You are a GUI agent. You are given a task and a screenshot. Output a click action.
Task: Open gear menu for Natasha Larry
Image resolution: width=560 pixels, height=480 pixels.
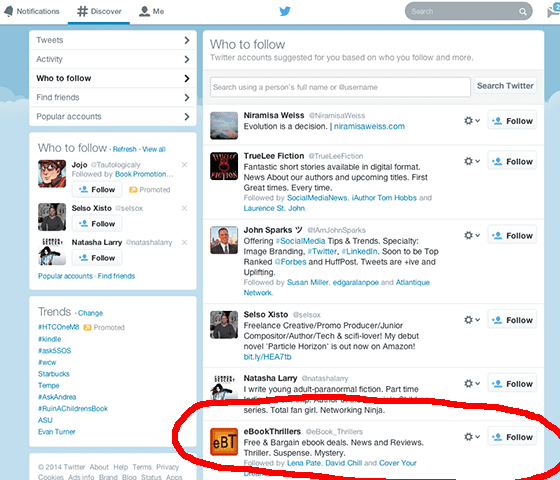472,384
